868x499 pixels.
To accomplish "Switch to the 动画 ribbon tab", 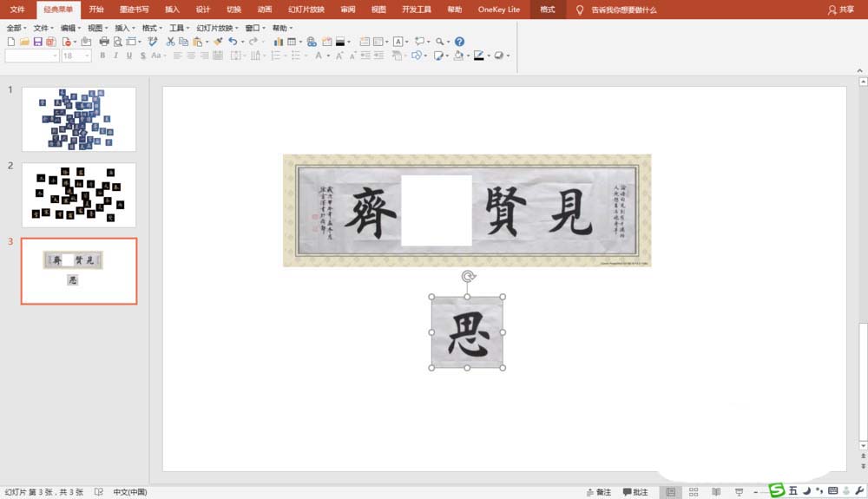I will 265,10.
